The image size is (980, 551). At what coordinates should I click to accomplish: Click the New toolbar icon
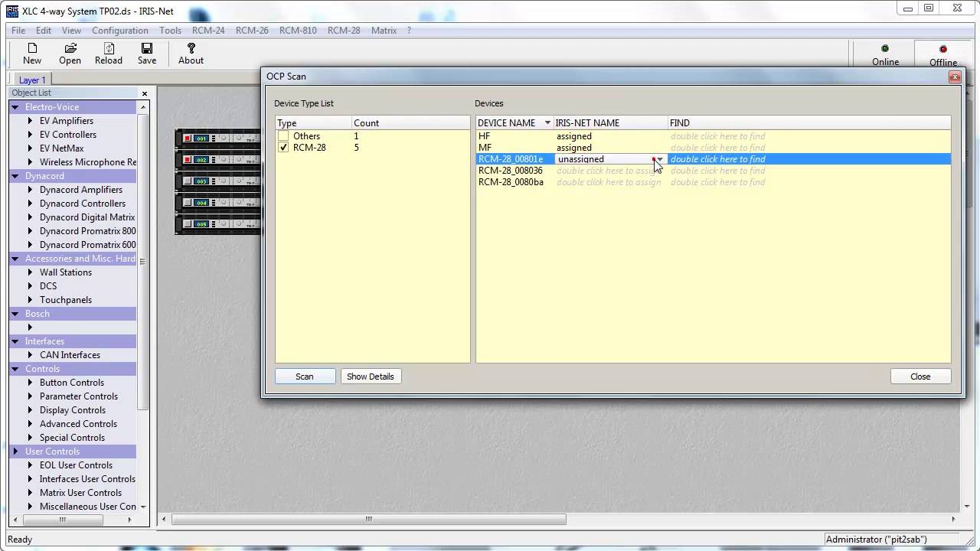click(32, 48)
